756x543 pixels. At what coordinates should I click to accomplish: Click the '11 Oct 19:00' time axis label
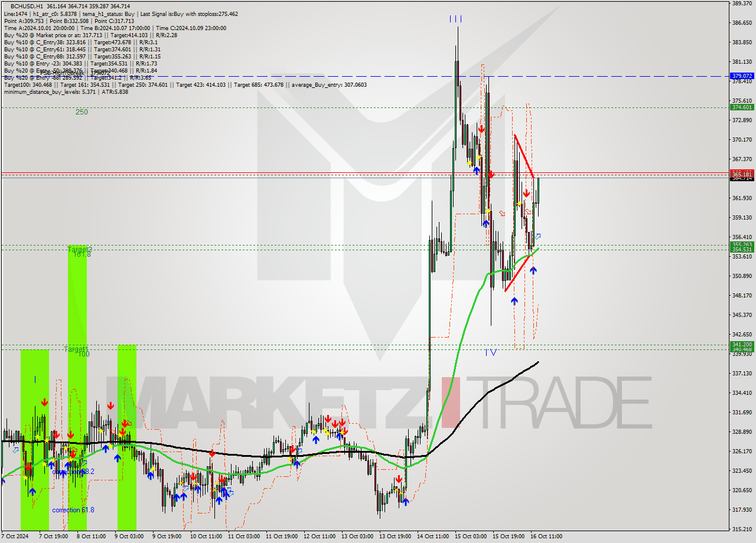(281, 537)
